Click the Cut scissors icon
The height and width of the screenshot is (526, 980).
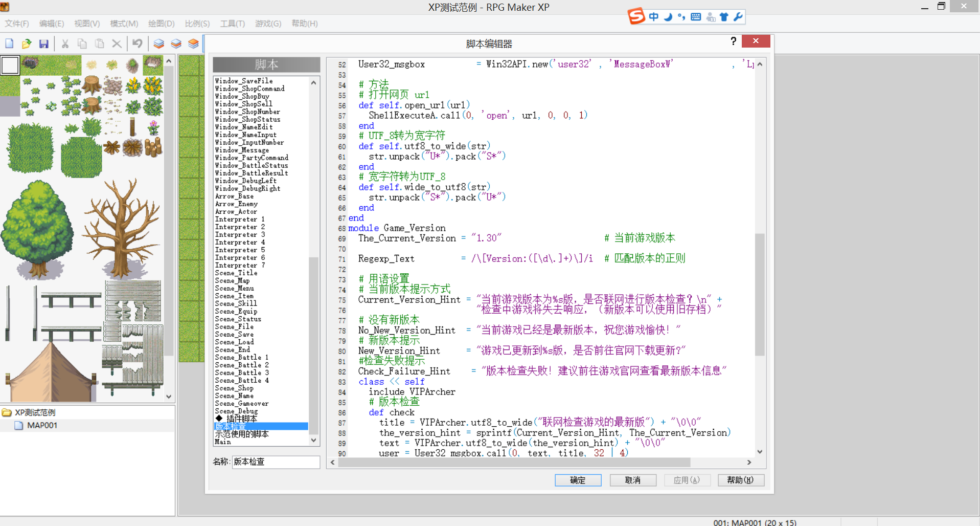pos(65,43)
